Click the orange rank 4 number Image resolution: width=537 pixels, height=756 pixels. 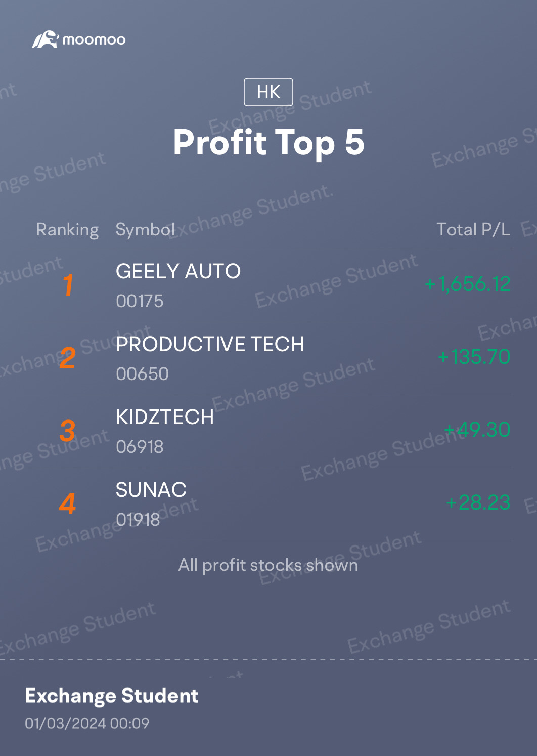click(68, 503)
